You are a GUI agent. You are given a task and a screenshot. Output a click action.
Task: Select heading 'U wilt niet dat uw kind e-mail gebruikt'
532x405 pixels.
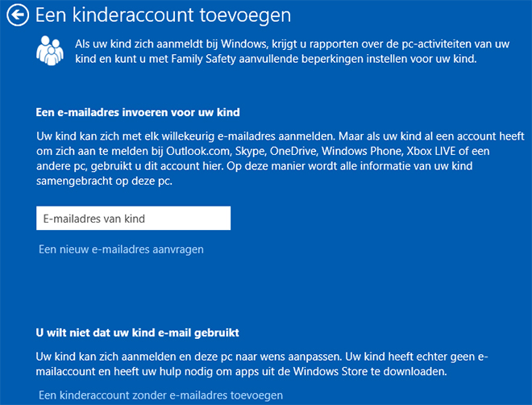(x=137, y=332)
